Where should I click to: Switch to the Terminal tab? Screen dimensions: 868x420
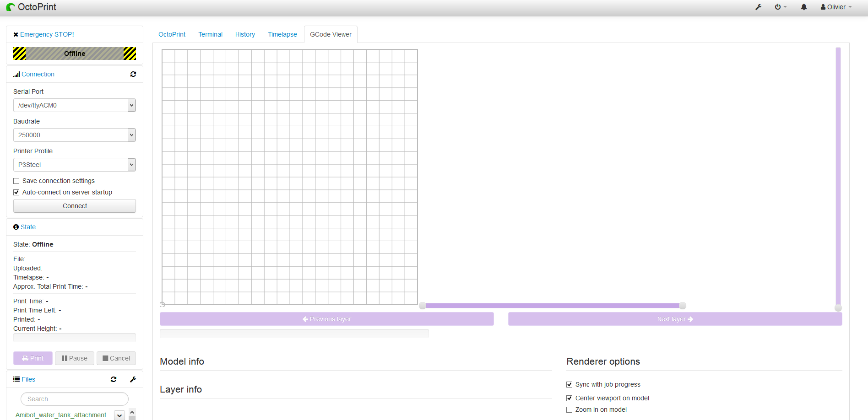tap(210, 34)
